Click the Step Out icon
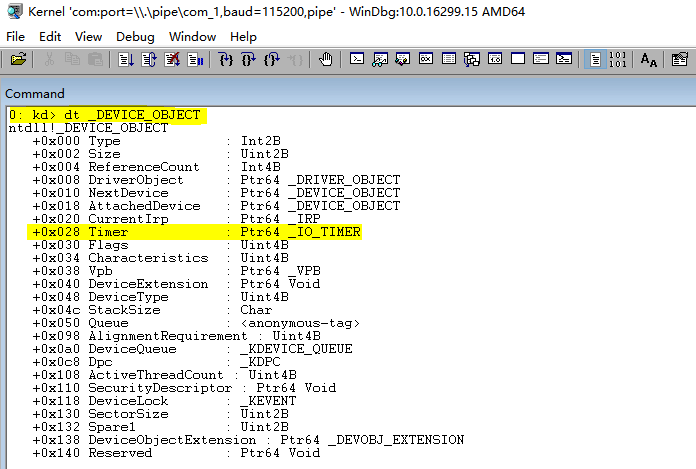696x469 pixels. 272,59
